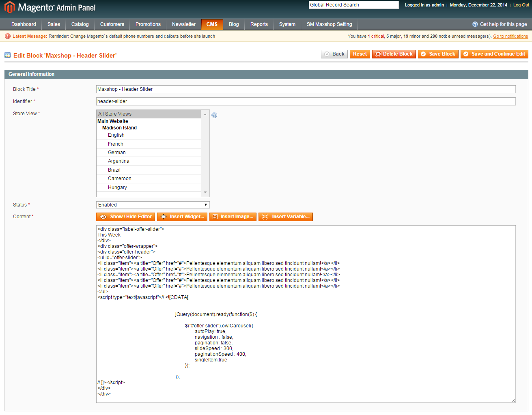Click Save and Continue Edit
The height and width of the screenshot is (415, 532).
tap(494, 54)
